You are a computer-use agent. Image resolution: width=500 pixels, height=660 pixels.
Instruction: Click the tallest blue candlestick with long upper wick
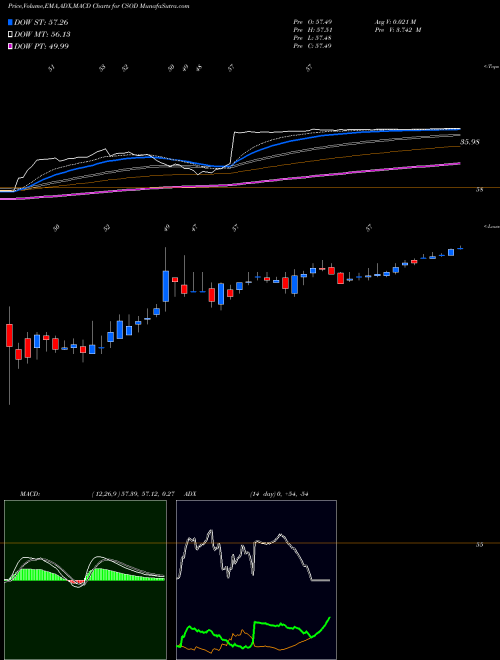[166, 286]
